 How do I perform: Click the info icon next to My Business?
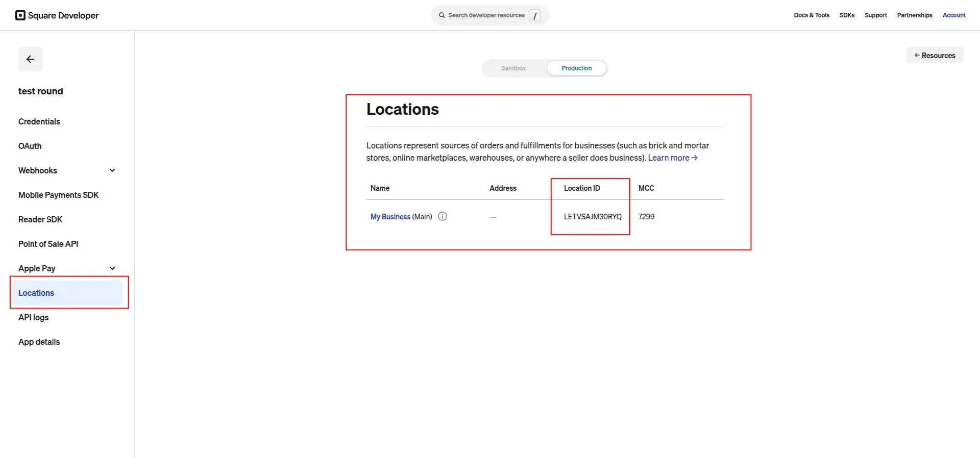(443, 216)
